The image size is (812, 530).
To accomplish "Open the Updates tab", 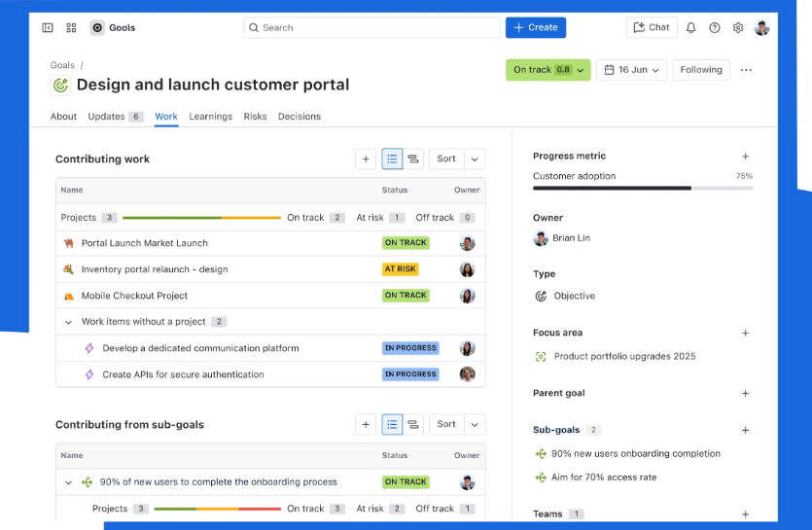I will [115, 117].
